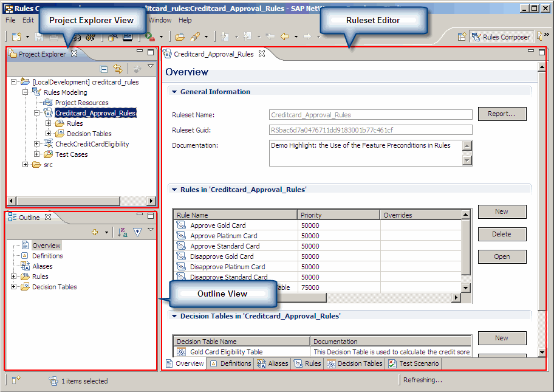Click the Open Perspective icon
The image size is (554, 392).
[462, 37]
